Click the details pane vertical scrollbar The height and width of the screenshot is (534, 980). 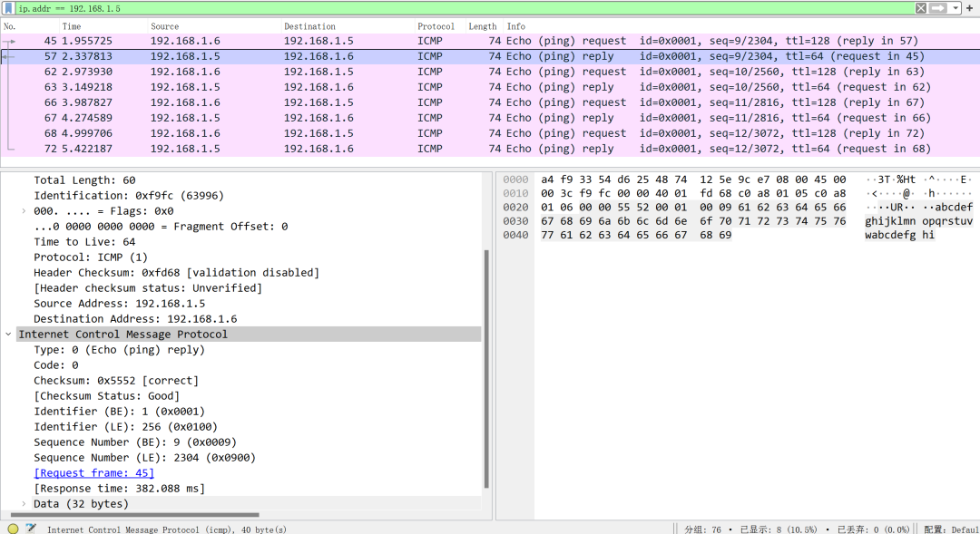[486, 368]
